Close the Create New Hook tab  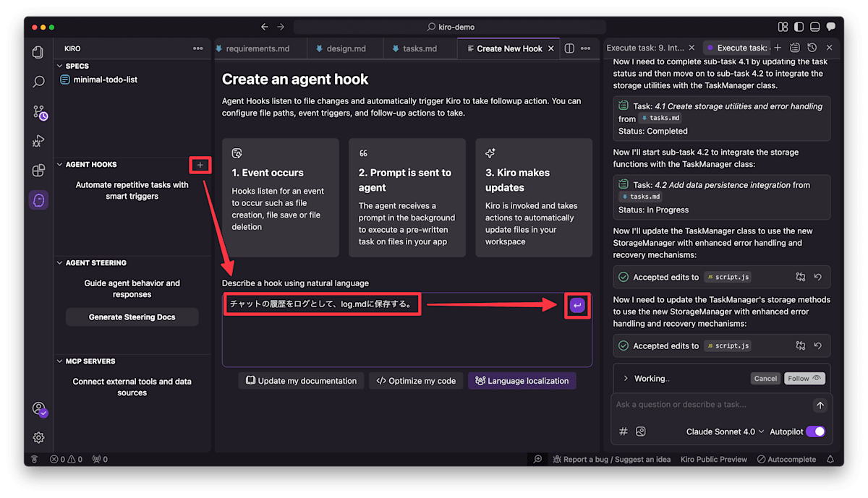pos(551,48)
